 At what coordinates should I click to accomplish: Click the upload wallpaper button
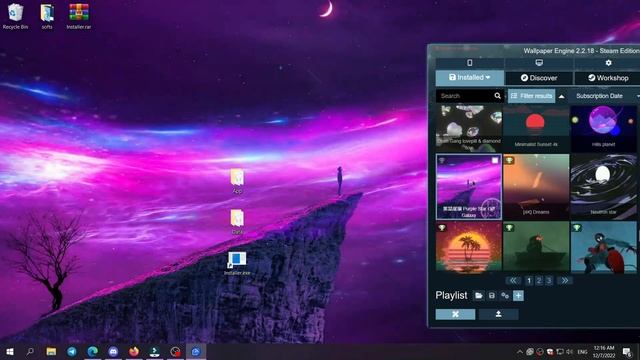pyautogui.click(x=498, y=314)
